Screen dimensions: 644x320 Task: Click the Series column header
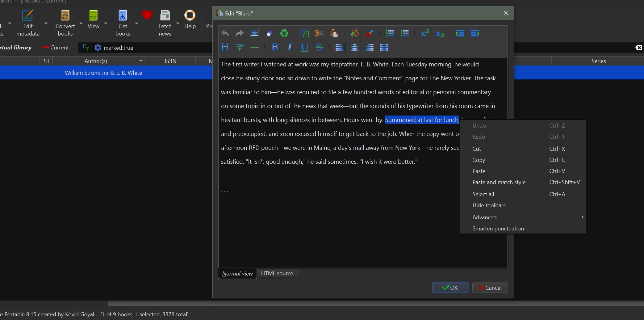tap(599, 61)
